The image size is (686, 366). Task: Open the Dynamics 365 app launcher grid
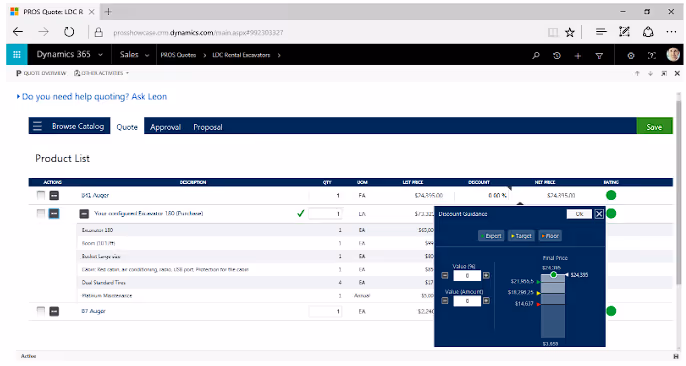(17, 55)
